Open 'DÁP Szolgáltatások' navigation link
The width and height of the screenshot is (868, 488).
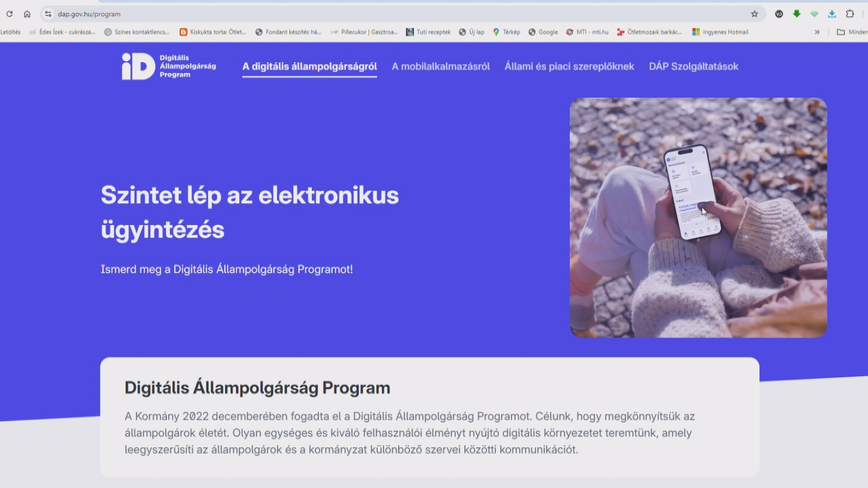pyautogui.click(x=693, y=66)
